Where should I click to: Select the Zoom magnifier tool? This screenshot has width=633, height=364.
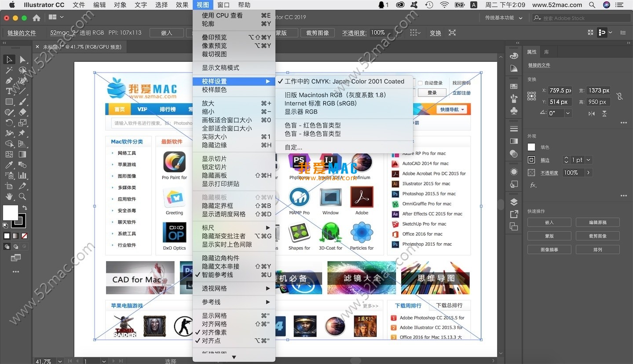(22, 197)
